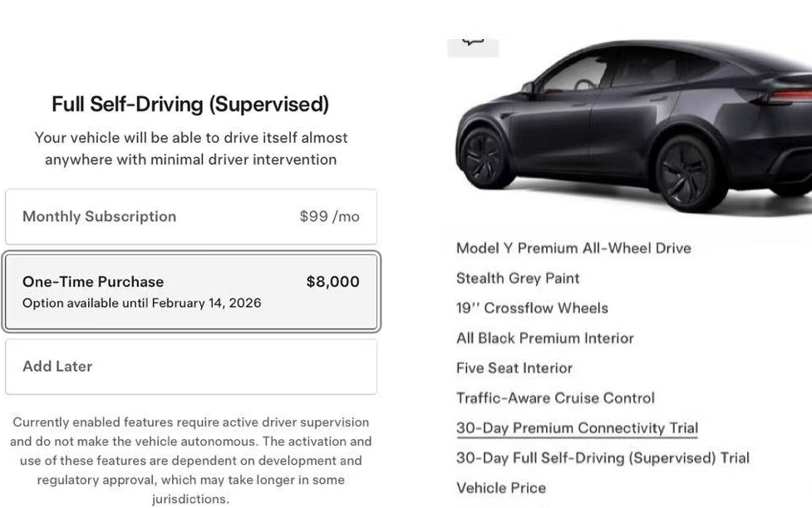Click the 19'' Crossflow Wheels line item

point(532,308)
